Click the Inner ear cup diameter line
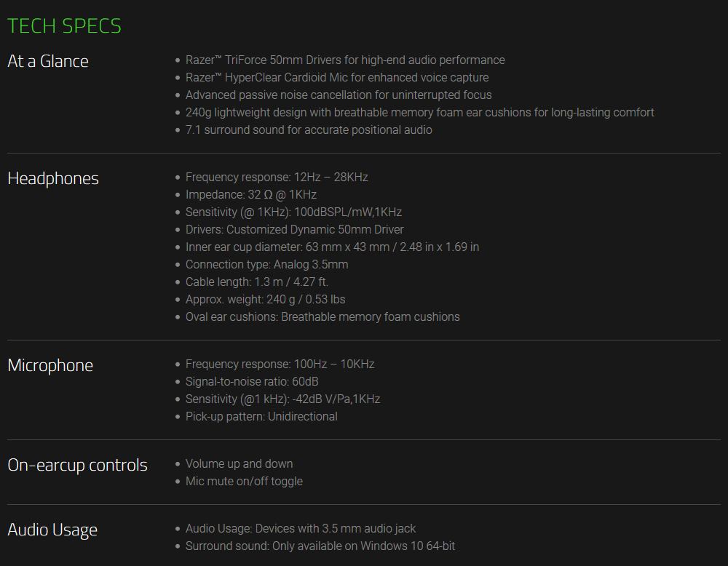Image resolution: width=728 pixels, height=566 pixels. 332,247
